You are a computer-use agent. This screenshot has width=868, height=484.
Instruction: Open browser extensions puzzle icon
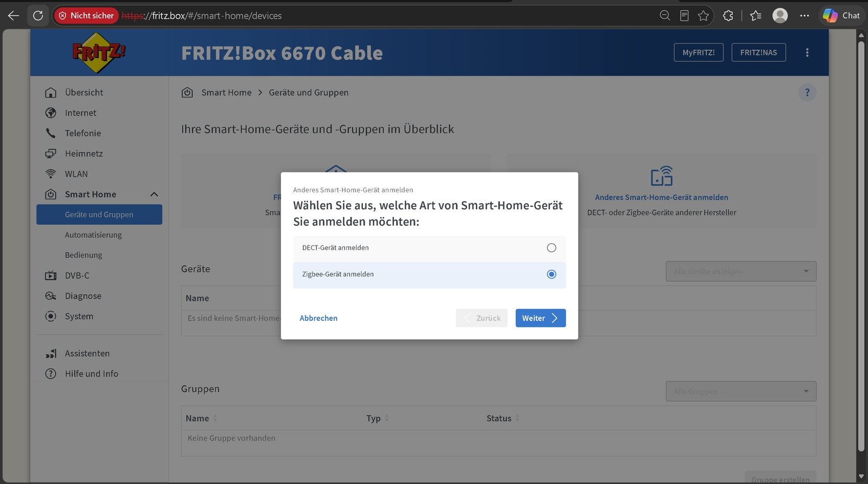click(x=728, y=16)
